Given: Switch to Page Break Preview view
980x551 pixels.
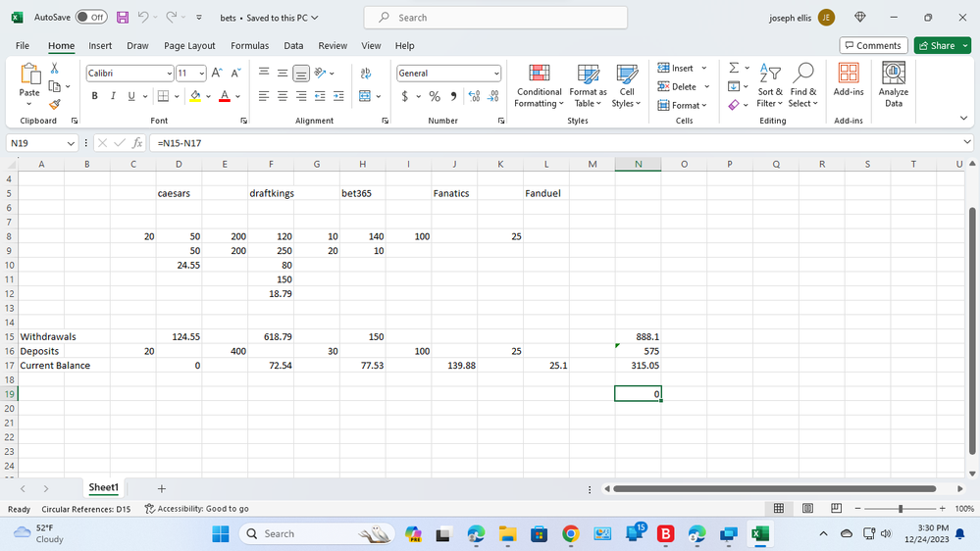Looking at the screenshot, I should (x=836, y=508).
